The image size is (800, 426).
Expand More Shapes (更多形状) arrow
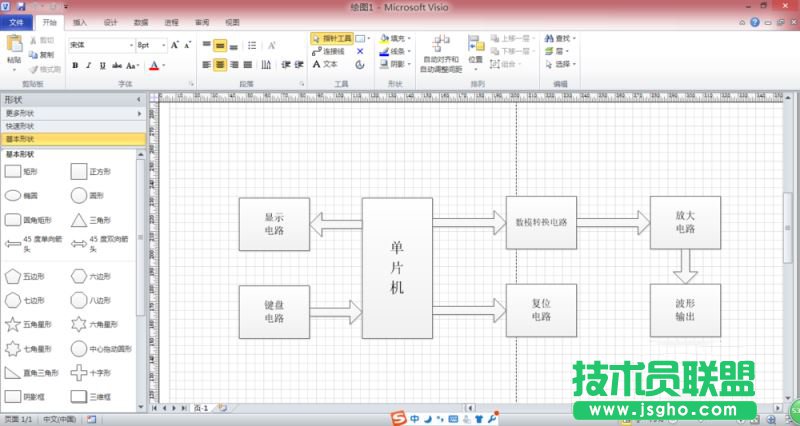(139, 113)
